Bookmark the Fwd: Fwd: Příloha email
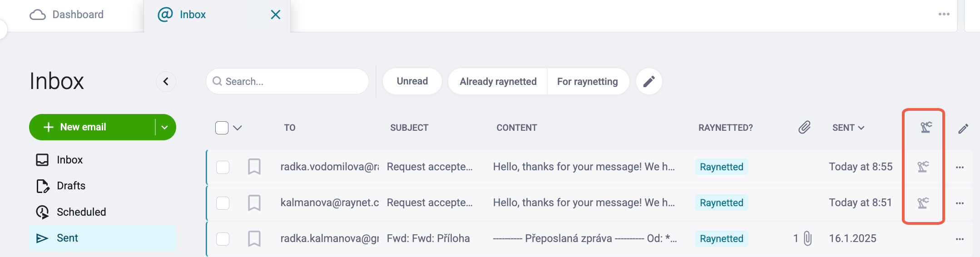980x257 pixels. [x=254, y=238]
